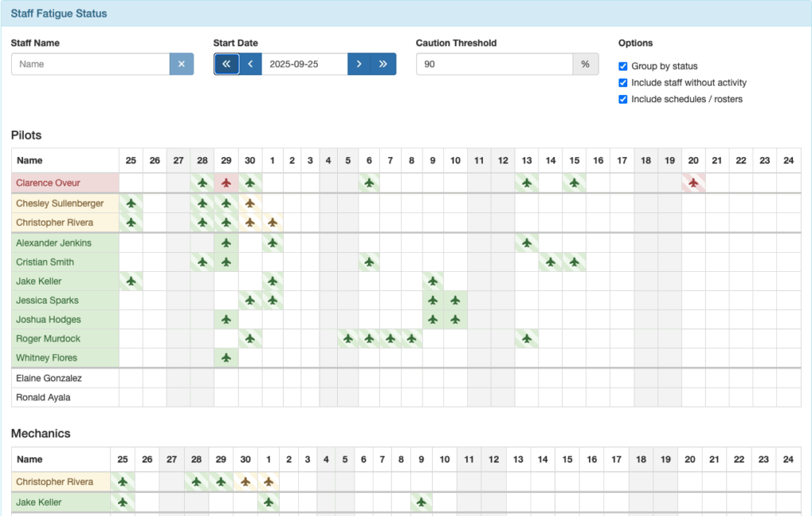Click Clarence Oveur's red plane on the 20th

coord(693,183)
